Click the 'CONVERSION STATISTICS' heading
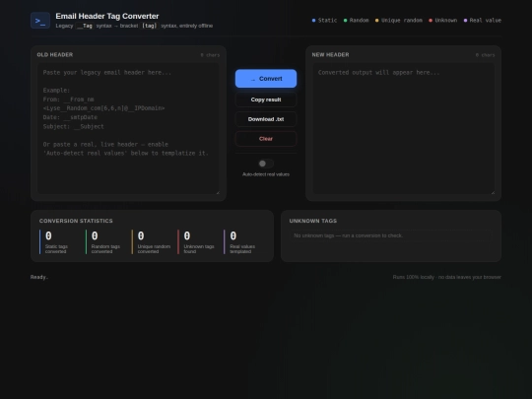532x399 pixels. coord(76,221)
